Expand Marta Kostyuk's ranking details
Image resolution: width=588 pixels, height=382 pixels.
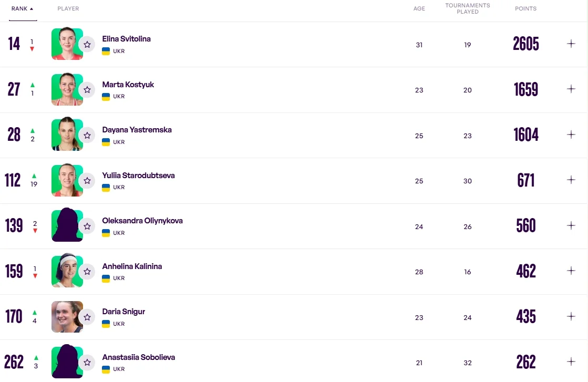click(571, 89)
